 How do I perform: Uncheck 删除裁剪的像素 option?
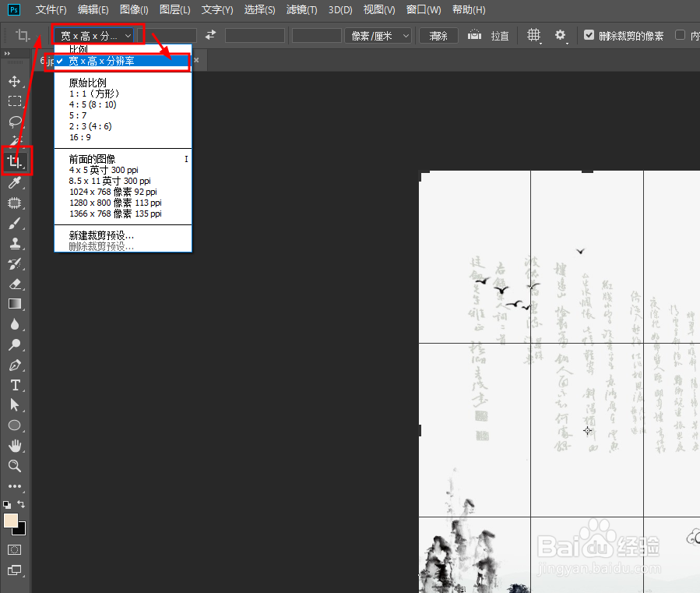click(589, 34)
